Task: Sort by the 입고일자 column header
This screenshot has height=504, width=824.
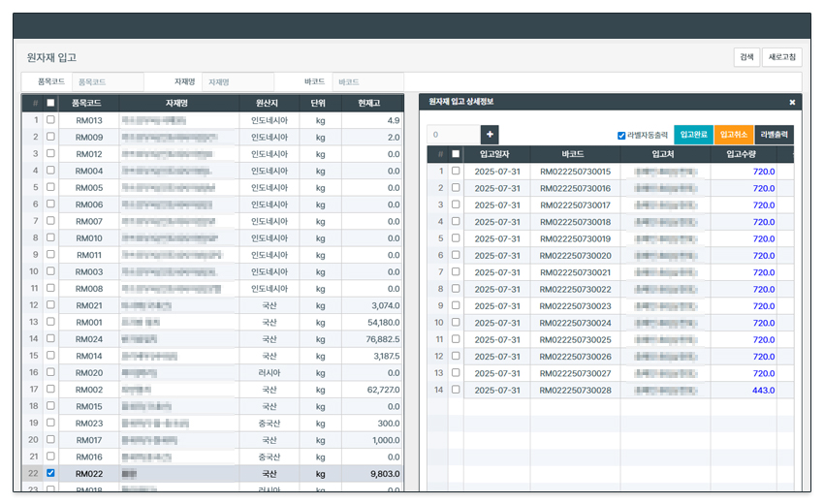Action: coord(497,154)
